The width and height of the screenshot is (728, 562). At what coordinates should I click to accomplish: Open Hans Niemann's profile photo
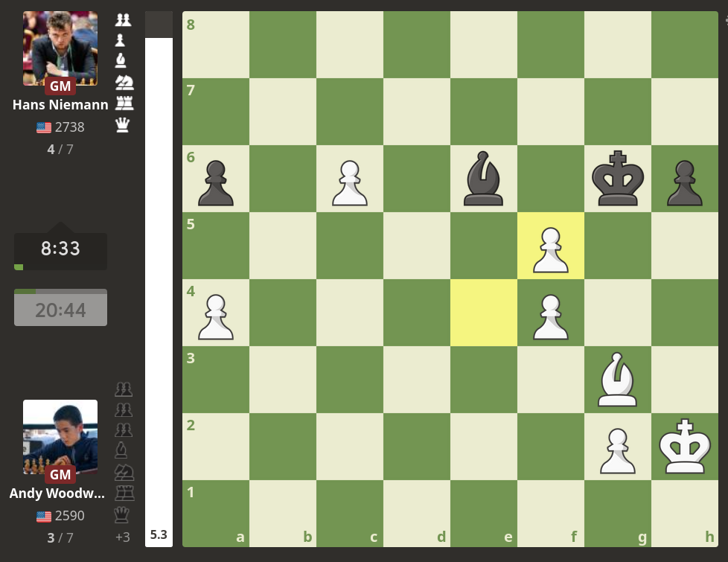coord(60,48)
